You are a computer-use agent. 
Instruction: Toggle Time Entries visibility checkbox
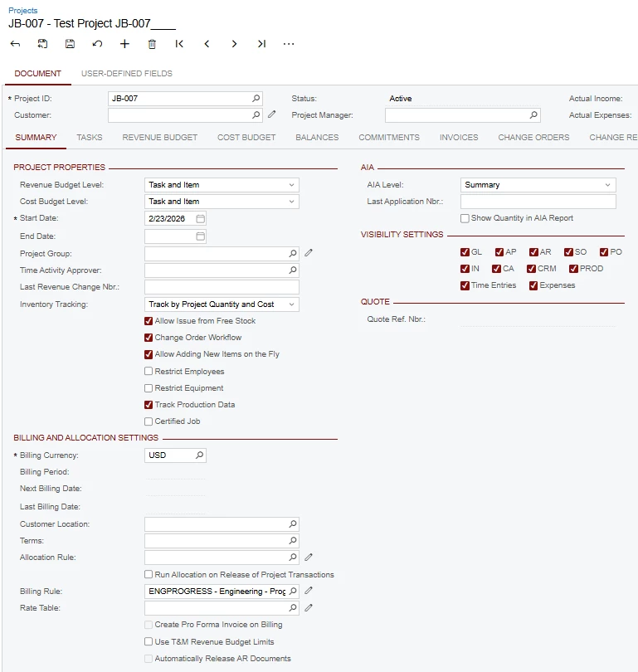click(465, 285)
